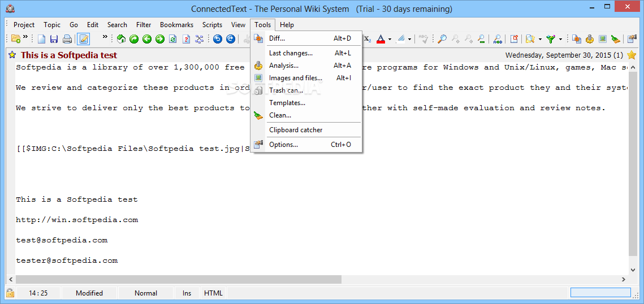644x304 pixels.
Task: Choose Templates... menu entry
Action: pyautogui.click(x=306, y=103)
